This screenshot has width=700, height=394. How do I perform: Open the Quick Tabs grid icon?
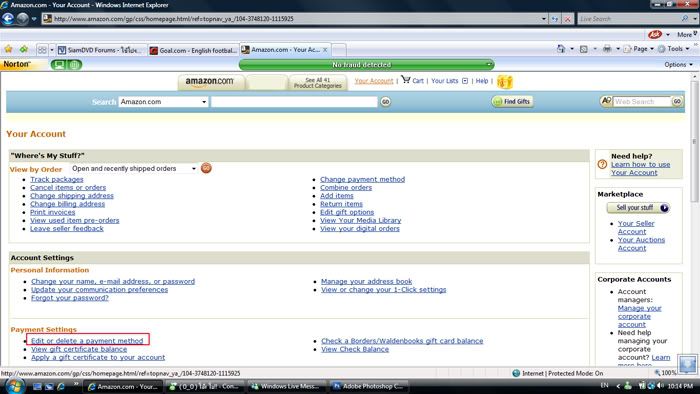[42, 50]
